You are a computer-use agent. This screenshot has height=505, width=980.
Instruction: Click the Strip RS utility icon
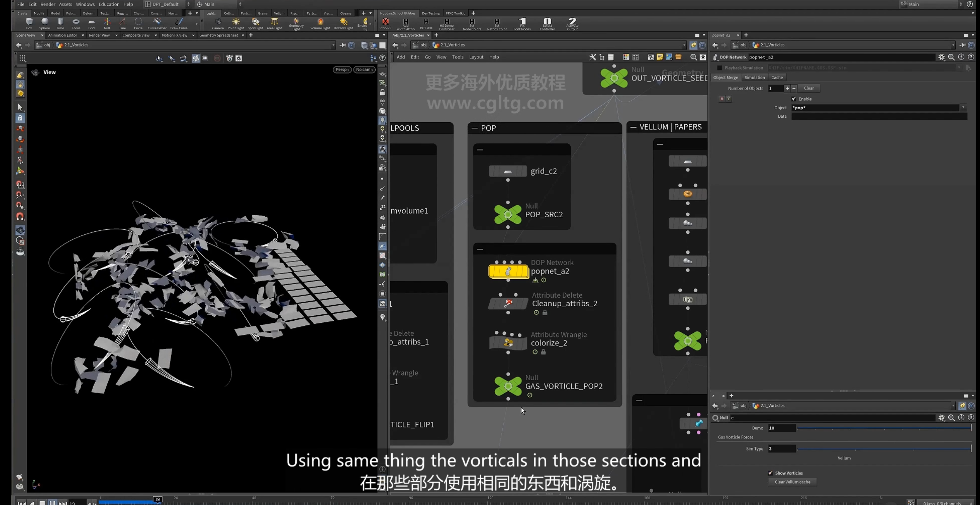[385, 23]
